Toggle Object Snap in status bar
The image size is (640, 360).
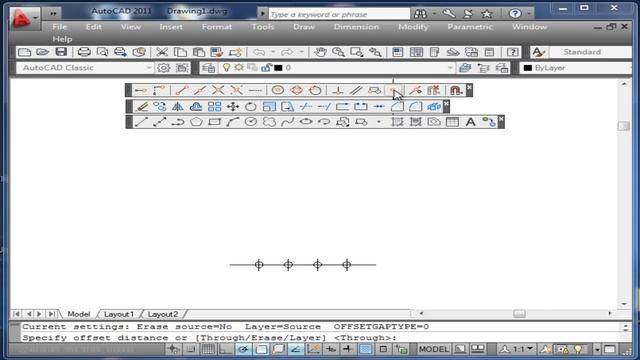(261, 349)
